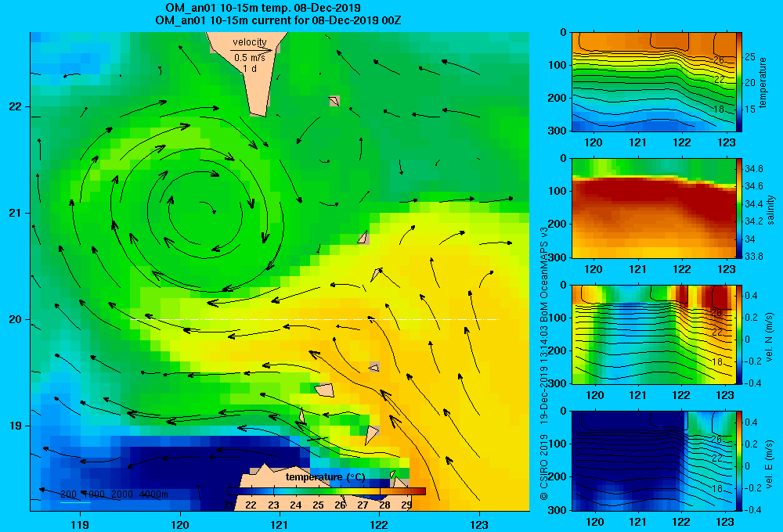Click the 'vel. E (m/s)' axis label

click(770, 464)
